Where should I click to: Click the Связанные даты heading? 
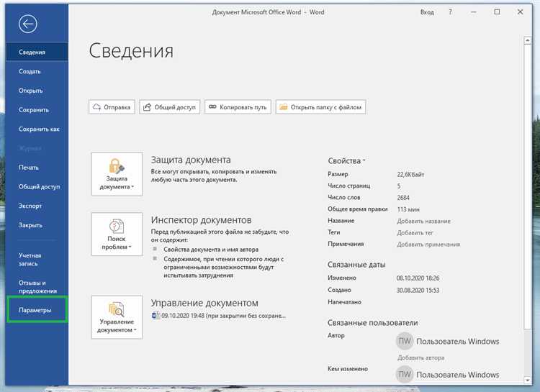(x=356, y=265)
